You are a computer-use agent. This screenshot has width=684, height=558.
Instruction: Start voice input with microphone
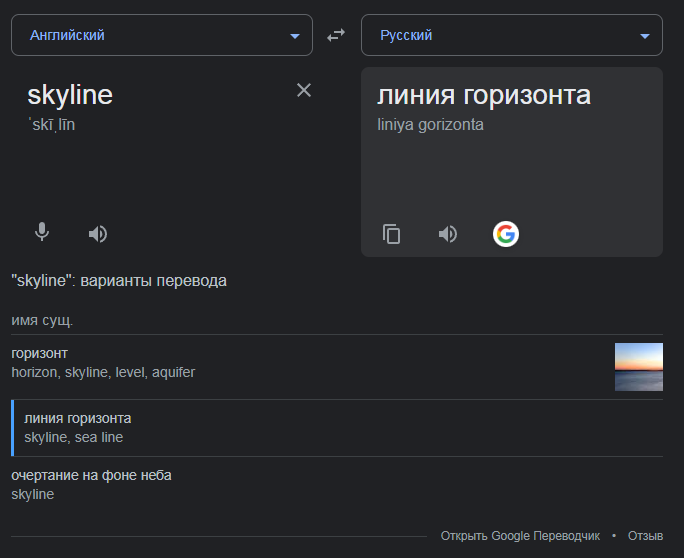click(x=42, y=232)
